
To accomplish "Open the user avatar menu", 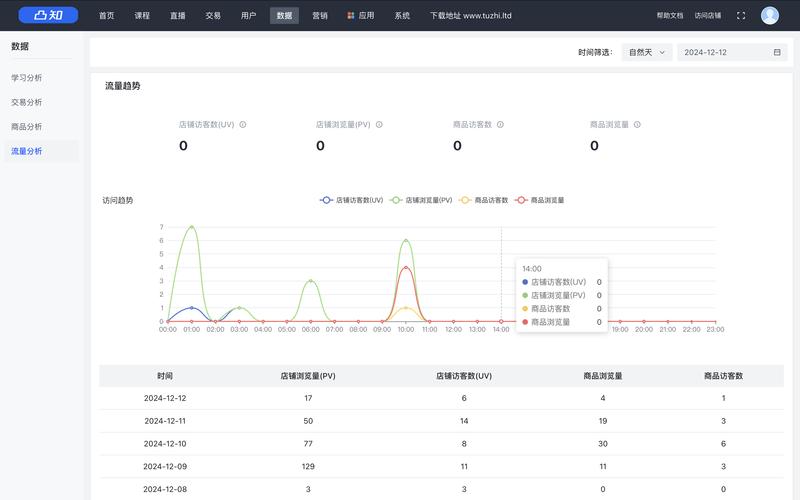I will pos(769,15).
